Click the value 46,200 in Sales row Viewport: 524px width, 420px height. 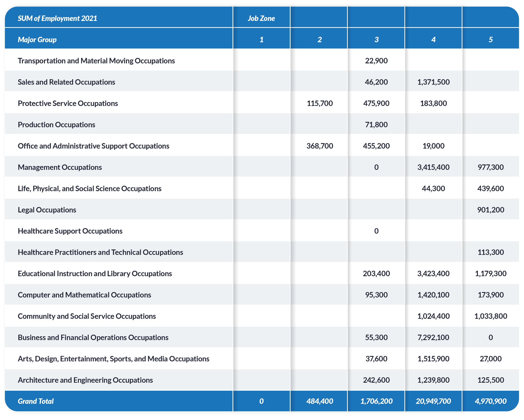point(376,82)
